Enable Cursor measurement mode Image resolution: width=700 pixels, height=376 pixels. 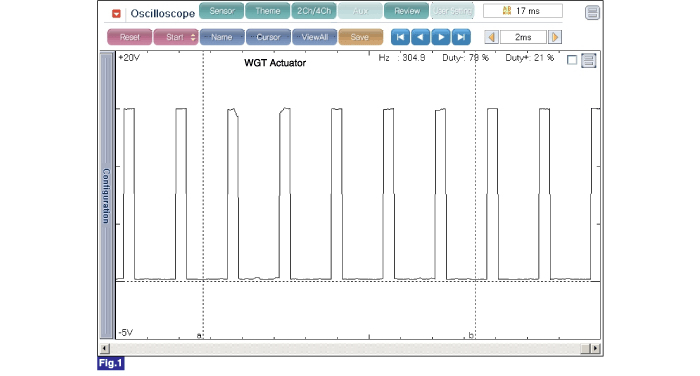[268, 37]
